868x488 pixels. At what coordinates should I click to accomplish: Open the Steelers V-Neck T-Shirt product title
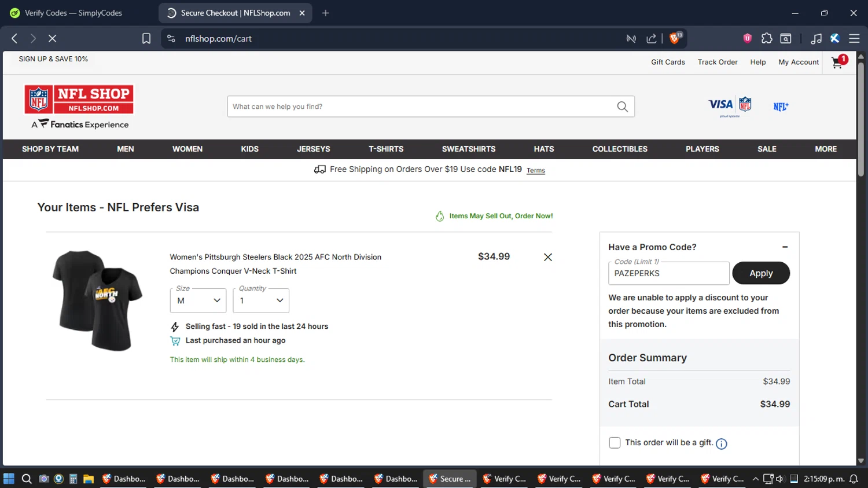pos(275,264)
